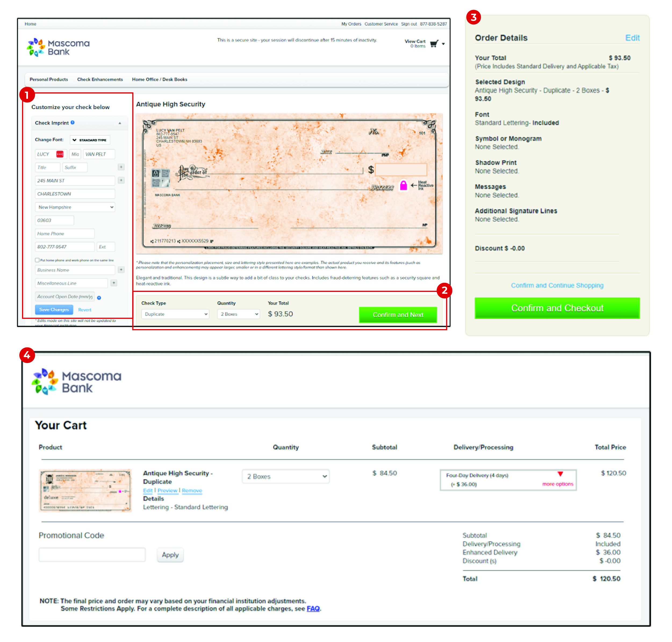Click the 245 MAIN ST address field
The height and width of the screenshot is (642, 672).
click(75, 180)
